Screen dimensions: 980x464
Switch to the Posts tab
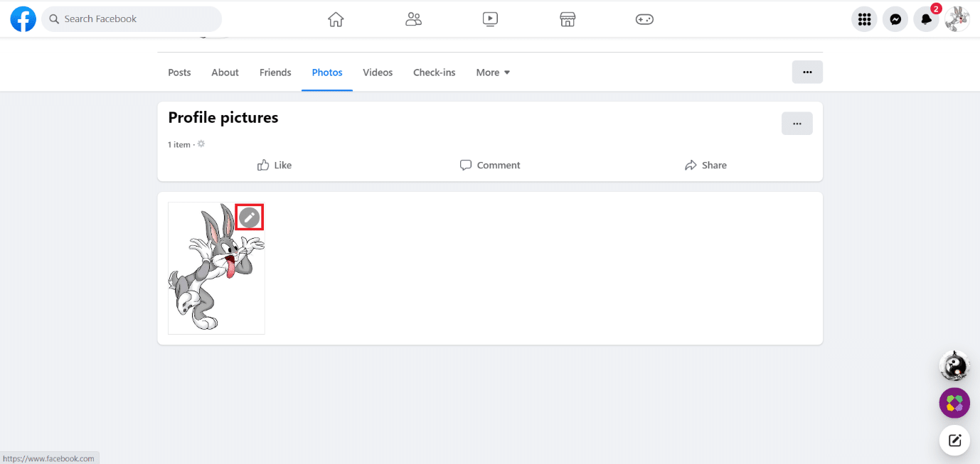pyautogui.click(x=179, y=72)
